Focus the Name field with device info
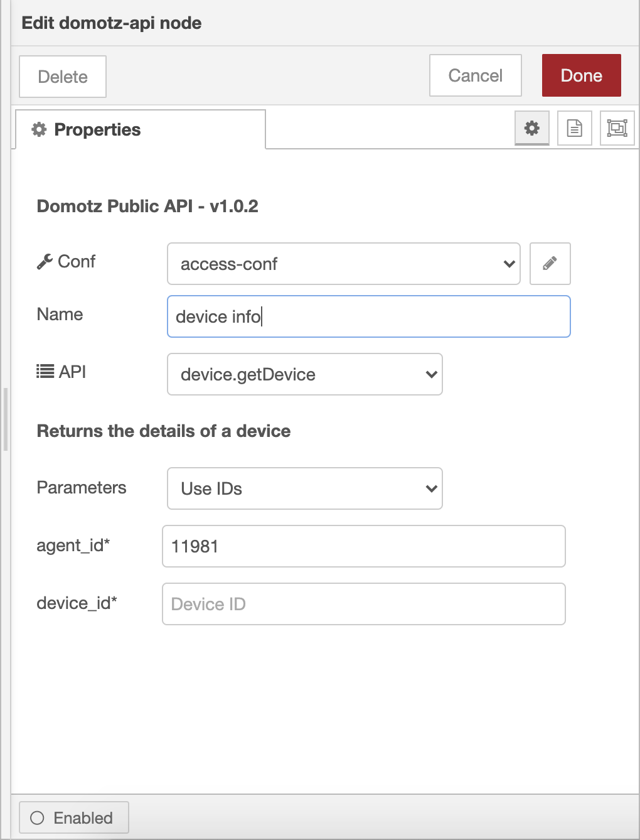640x840 pixels. point(369,316)
